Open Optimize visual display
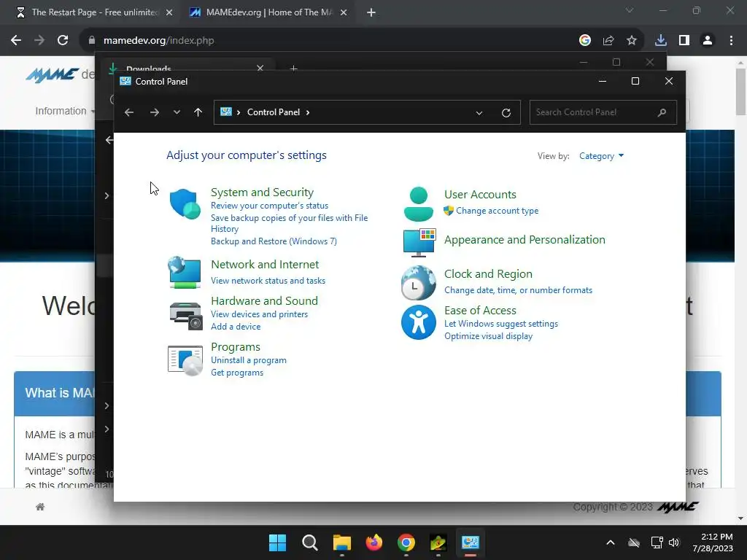Viewport: 747px width, 560px height. 488,336
